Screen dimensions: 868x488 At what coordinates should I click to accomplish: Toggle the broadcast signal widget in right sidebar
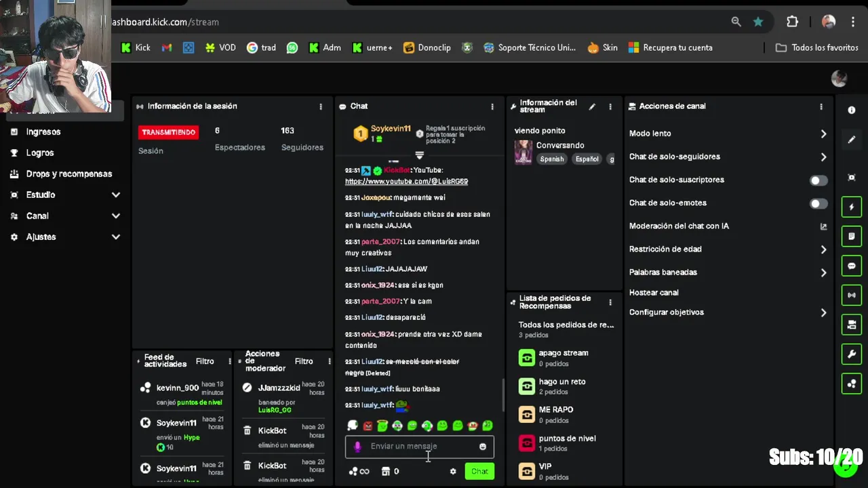852,295
